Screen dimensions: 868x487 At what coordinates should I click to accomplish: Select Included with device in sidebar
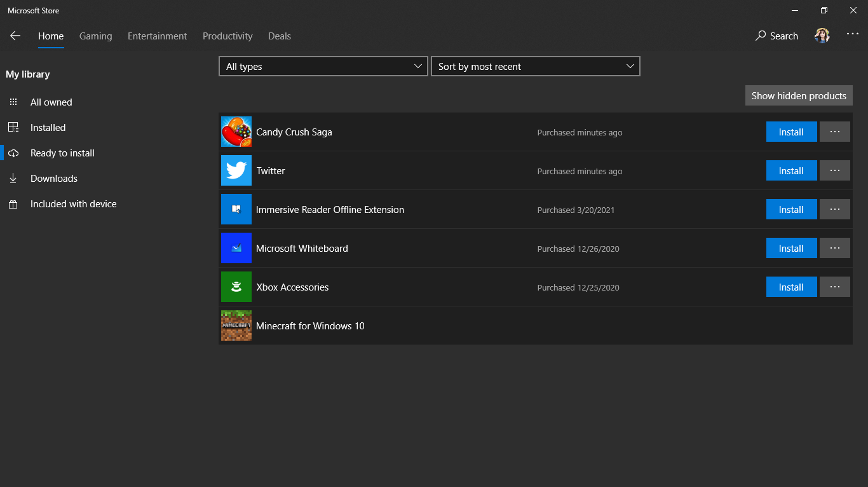click(x=73, y=204)
